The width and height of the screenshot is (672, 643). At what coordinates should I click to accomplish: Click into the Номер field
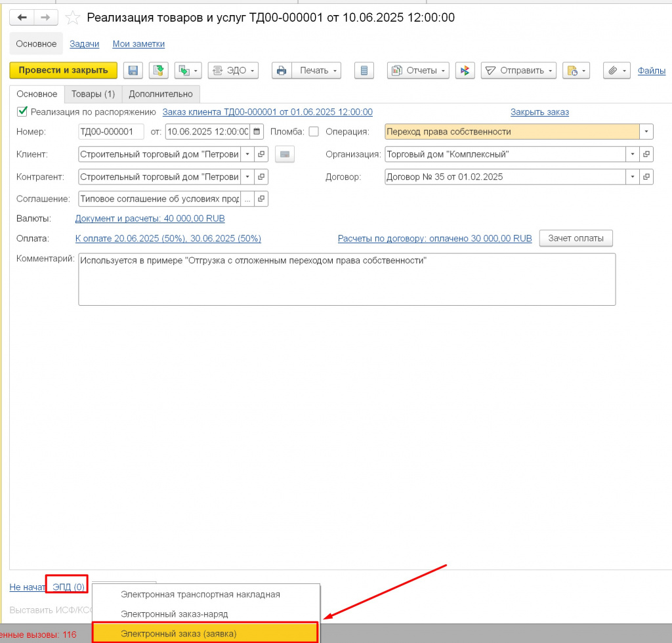point(111,131)
